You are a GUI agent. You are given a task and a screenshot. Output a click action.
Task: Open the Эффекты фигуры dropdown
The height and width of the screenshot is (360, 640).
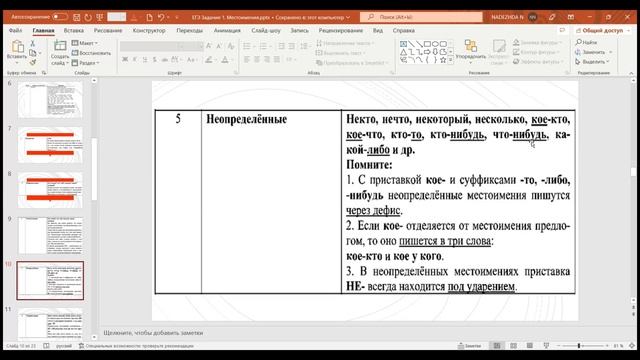click(x=537, y=62)
